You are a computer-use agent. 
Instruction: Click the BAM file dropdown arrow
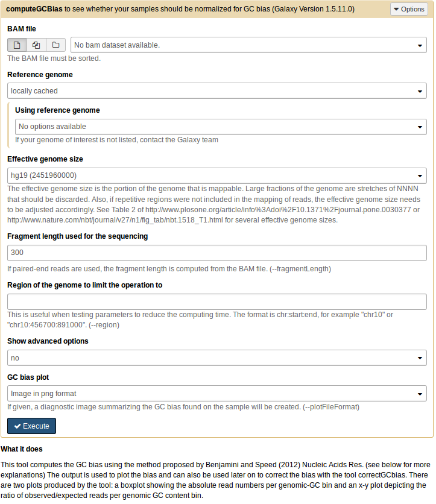pyautogui.click(x=420, y=46)
